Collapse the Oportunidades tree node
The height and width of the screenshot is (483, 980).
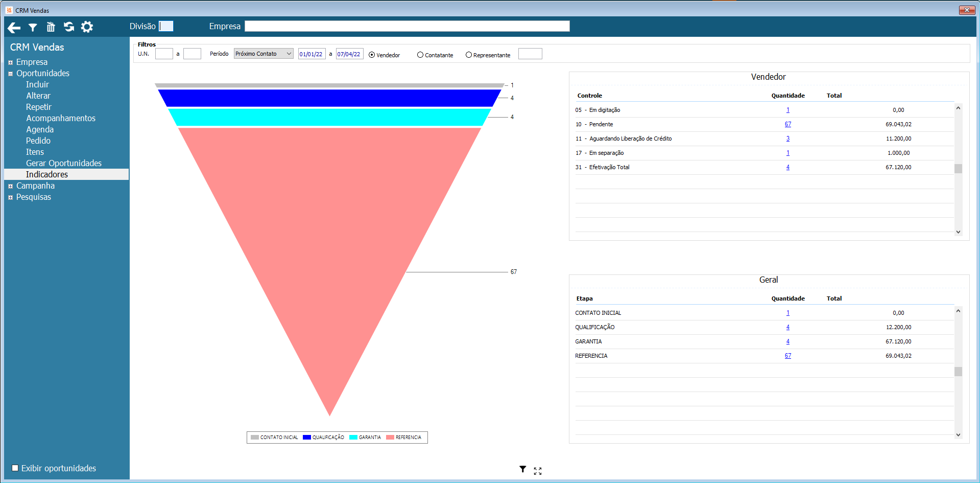coord(10,74)
